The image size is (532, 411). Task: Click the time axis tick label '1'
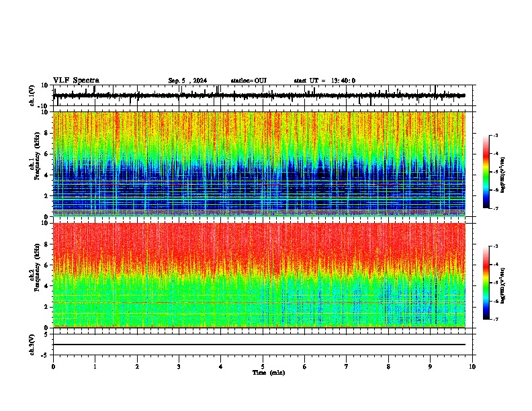[x=95, y=367]
